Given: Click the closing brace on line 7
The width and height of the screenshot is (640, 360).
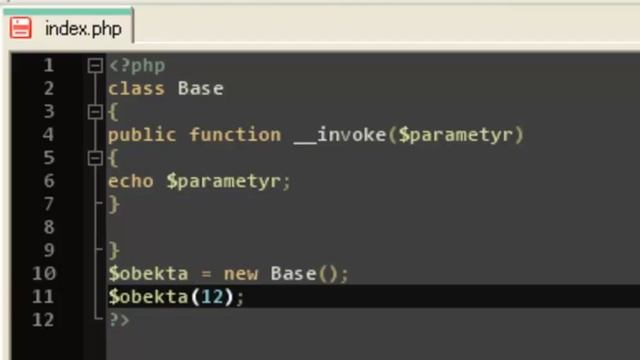Looking at the screenshot, I should pyautogui.click(x=114, y=204).
